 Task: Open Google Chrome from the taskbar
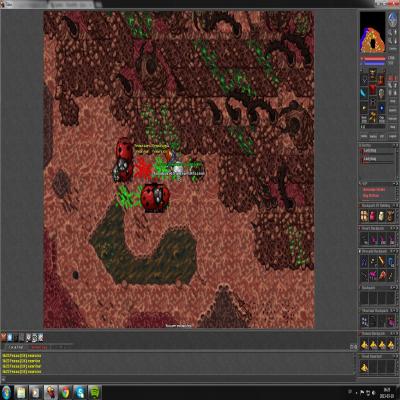click(x=66, y=393)
